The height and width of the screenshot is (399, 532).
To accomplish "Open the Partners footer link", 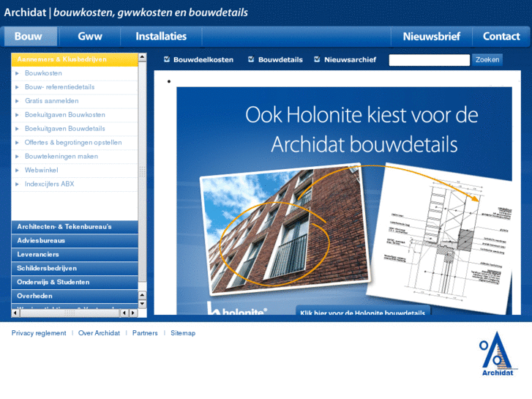I will pos(145,333).
